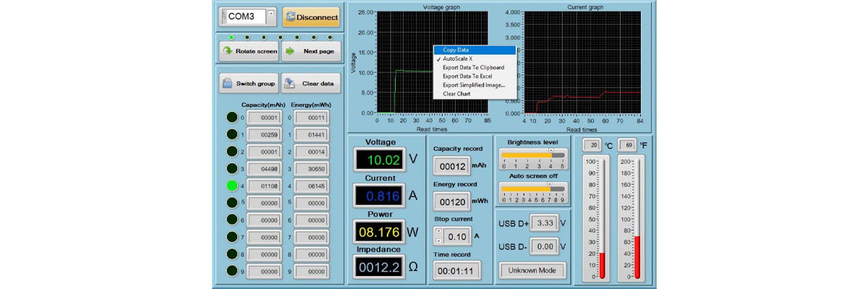Click capacity value 00259 in row 1

264,134
